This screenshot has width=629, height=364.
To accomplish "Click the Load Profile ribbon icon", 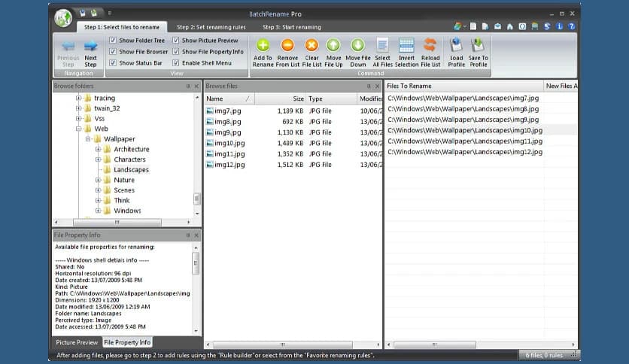I will [x=456, y=45].
